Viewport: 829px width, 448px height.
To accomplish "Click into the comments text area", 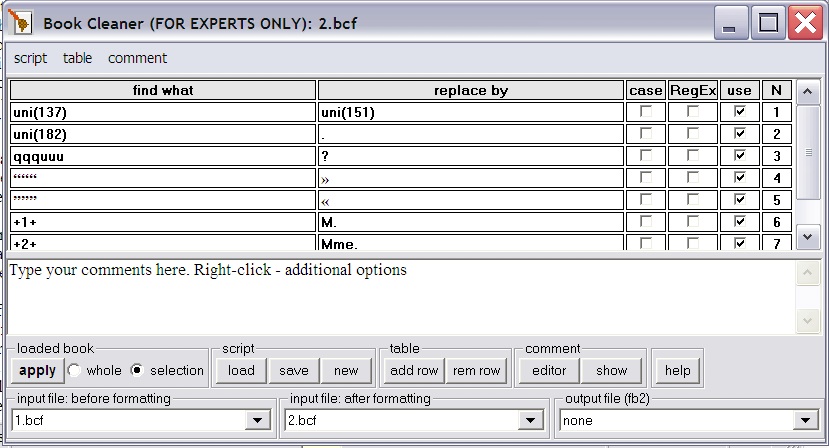I will click(x=400, y=295).
